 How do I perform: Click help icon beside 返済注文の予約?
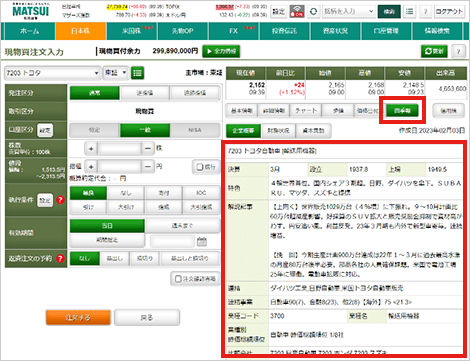60,258
